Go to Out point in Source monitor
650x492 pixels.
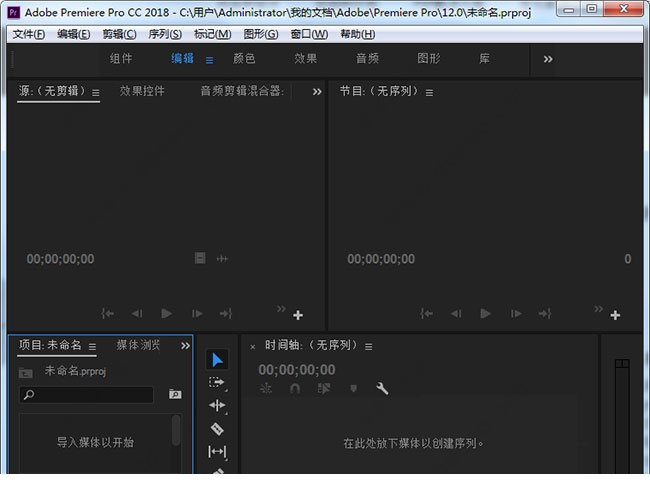226,314
